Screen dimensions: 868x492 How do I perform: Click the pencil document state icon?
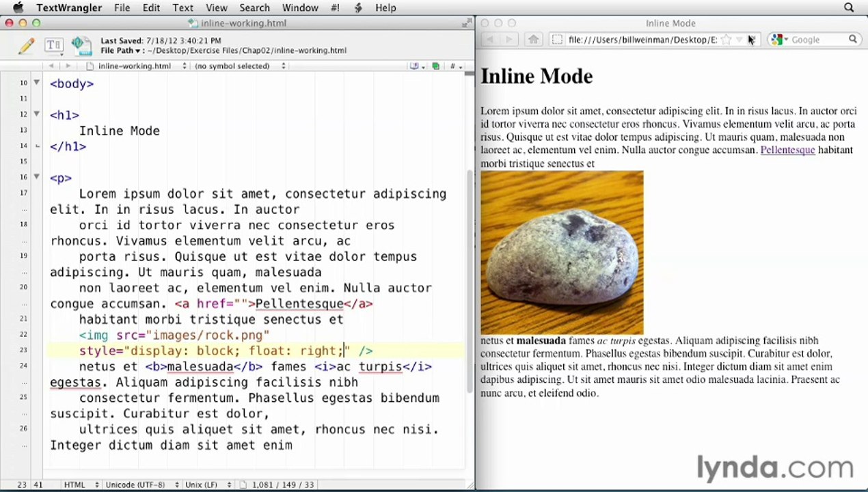(27, 46)
